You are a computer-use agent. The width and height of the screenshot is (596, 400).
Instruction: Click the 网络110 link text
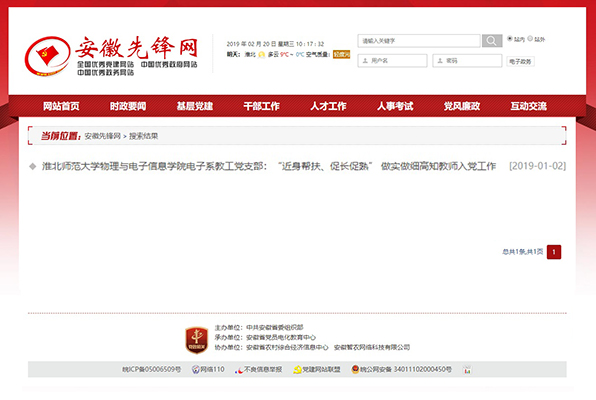[x=212, y=370]
